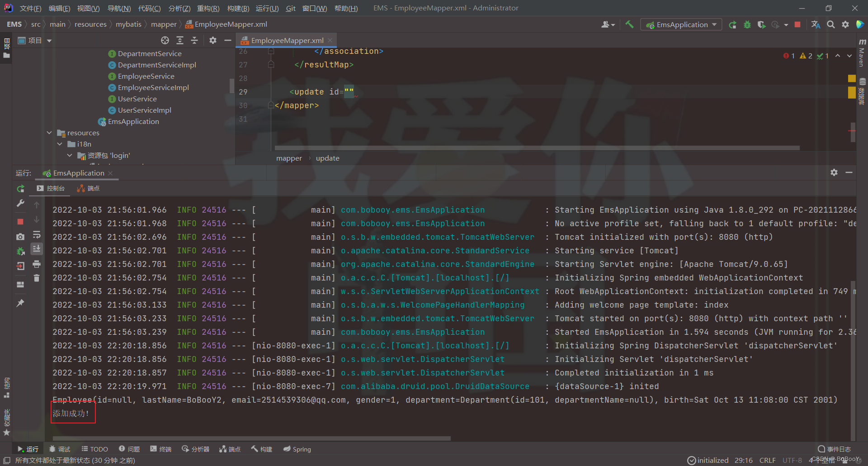This screenshot has width=868, height=466.
Task: Run with coverage icon in top toolbar
Action: (762, 24)
